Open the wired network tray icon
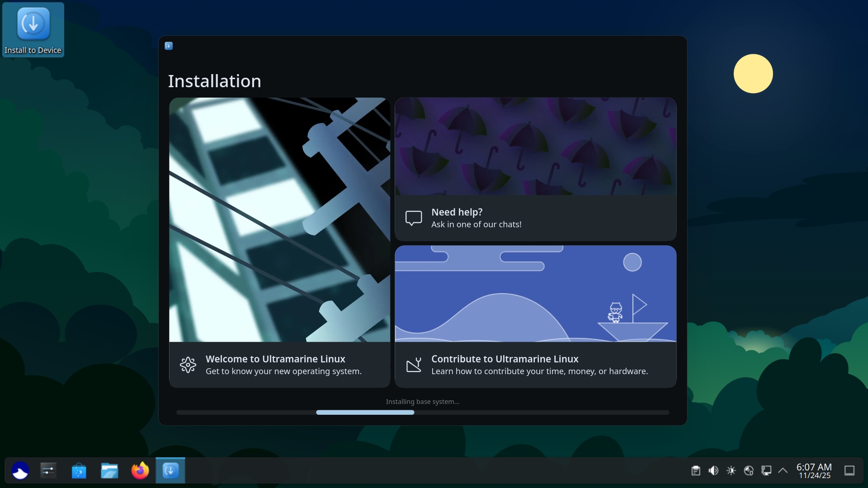The width and height of the screenshot is (868, 488). click(x=766, y=471)
